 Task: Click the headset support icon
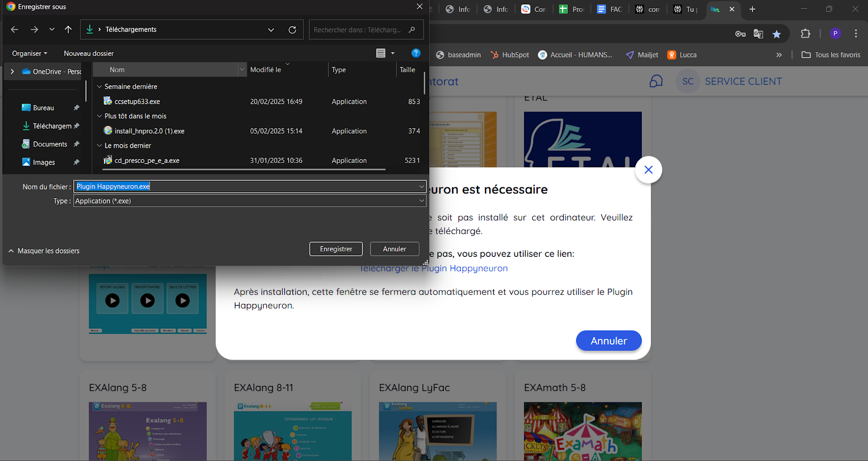(x=656, y=81)
